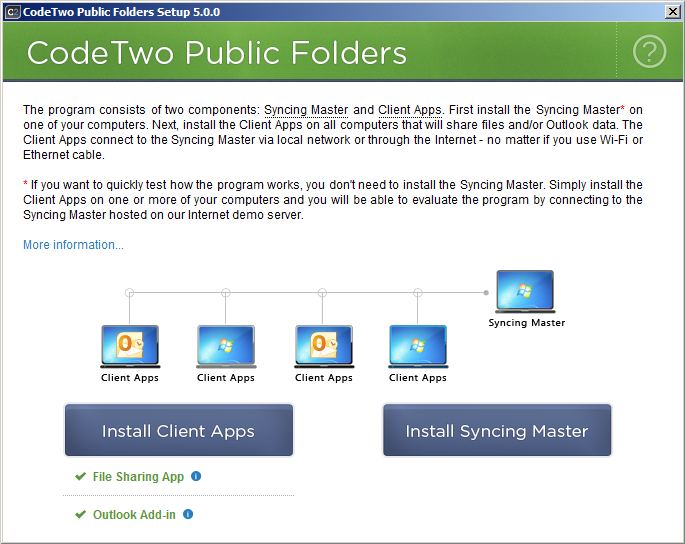Install Syncing Master

tap(497, 430)
